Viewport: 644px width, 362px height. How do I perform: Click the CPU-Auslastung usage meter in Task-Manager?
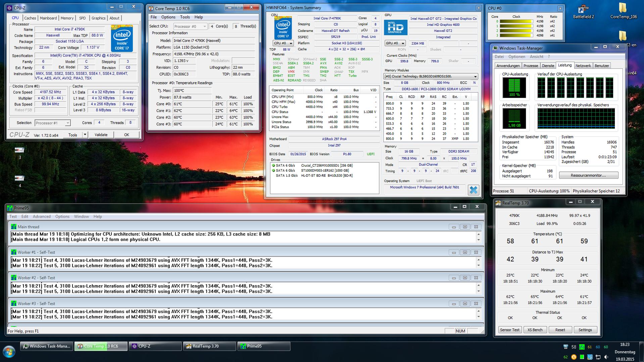tap(514, 88)
